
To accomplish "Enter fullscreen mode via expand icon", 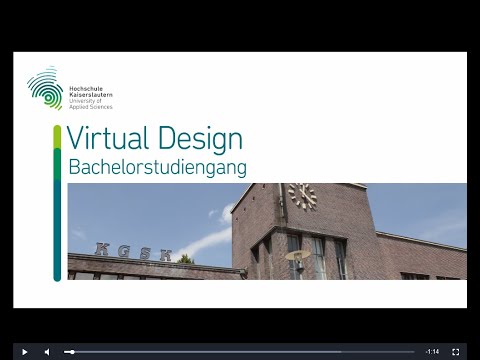I will click(x=456, y=352).
